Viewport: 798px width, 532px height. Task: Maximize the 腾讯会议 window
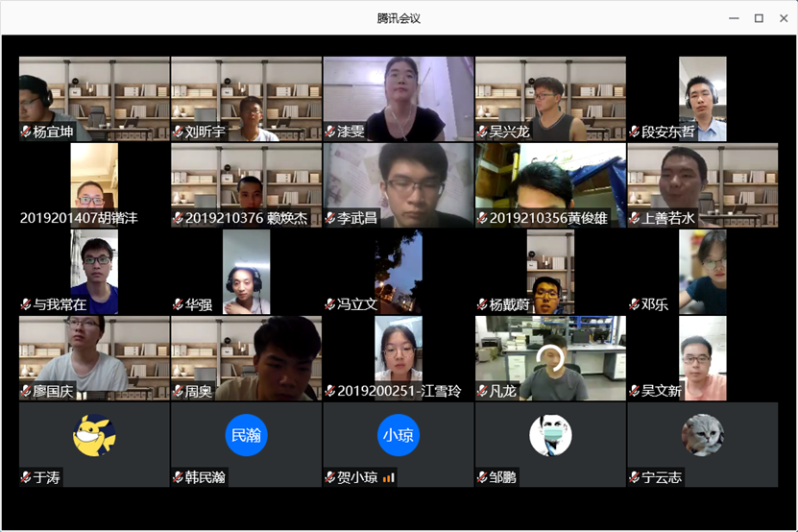(x=759, y=18)
